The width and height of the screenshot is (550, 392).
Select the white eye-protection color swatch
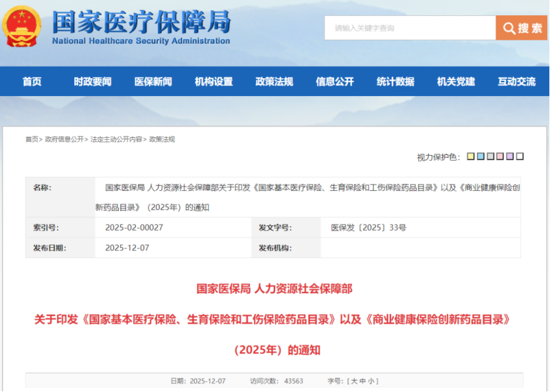point(518,156)
